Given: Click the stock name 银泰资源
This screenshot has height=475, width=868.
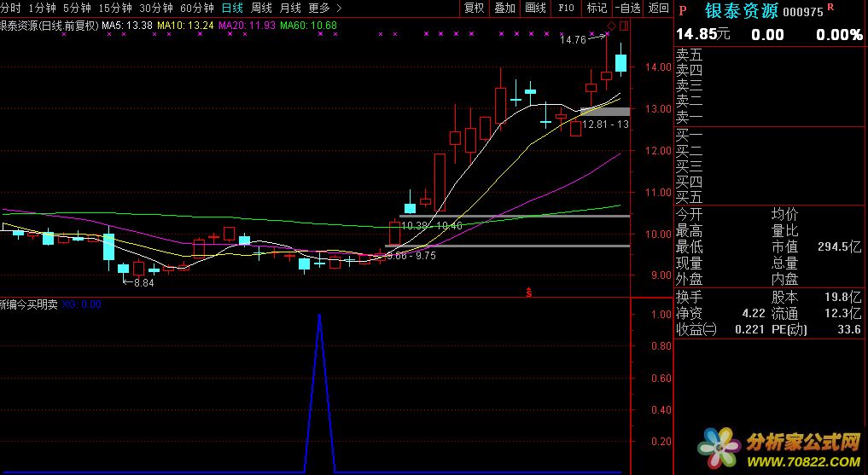Looking at the screenshot, I should 741,10.
